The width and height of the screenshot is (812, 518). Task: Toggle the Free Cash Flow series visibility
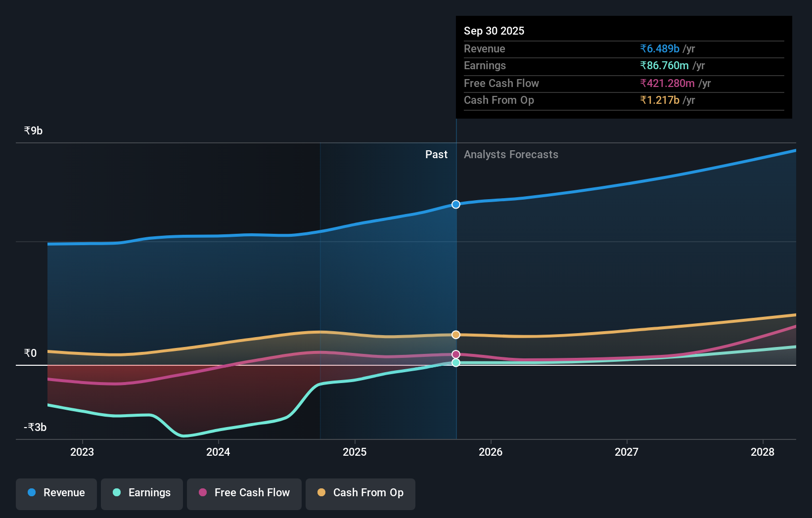244,493
